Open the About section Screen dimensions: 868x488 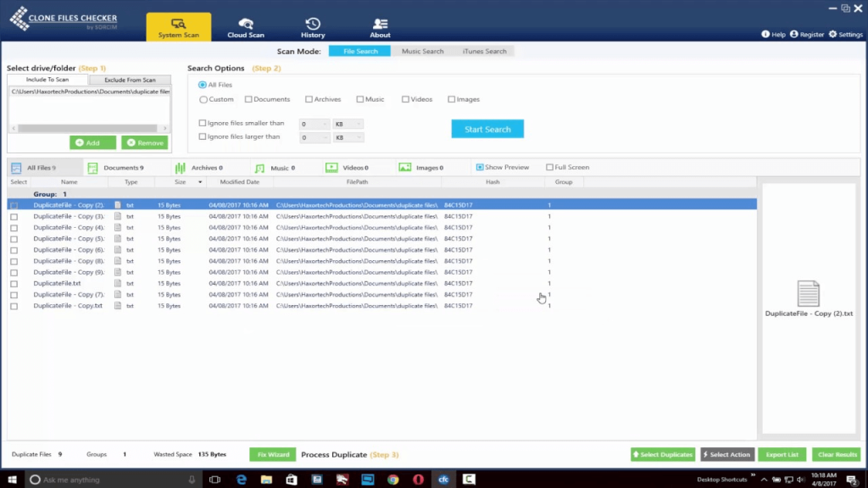coord(380,27)
